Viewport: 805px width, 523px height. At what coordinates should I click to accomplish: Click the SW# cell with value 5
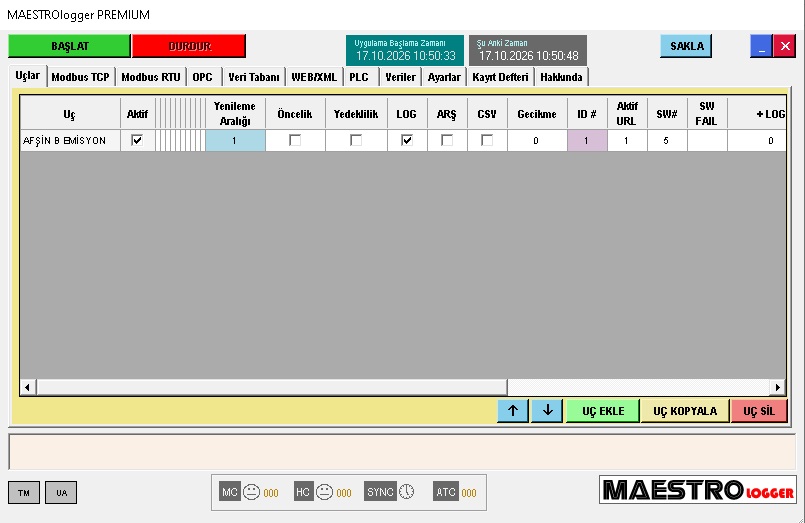(x=667, y=141)
